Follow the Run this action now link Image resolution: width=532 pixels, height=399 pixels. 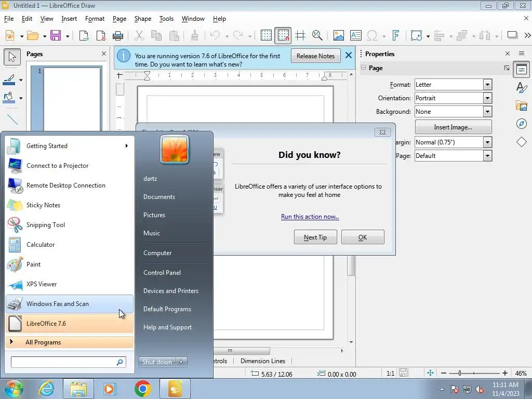310,217
